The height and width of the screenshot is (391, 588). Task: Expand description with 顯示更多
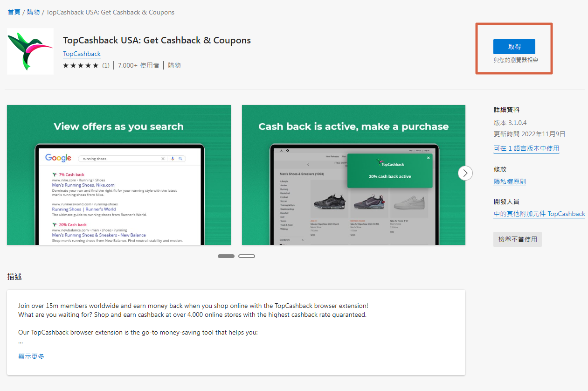31,356
